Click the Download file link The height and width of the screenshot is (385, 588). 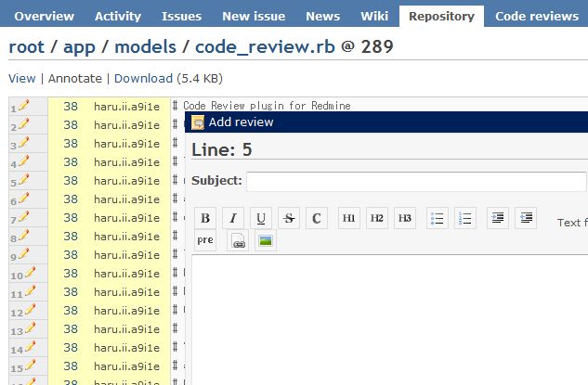[143, 78]
